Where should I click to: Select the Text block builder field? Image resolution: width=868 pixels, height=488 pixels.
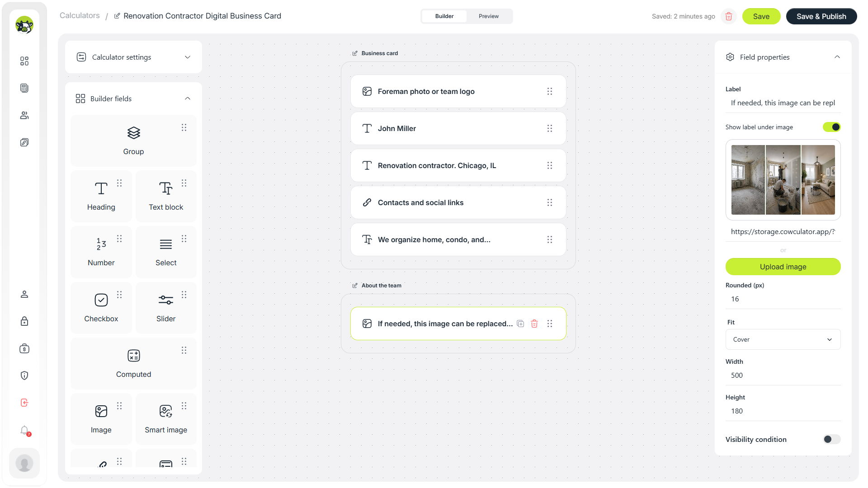(x=166, y=197)
